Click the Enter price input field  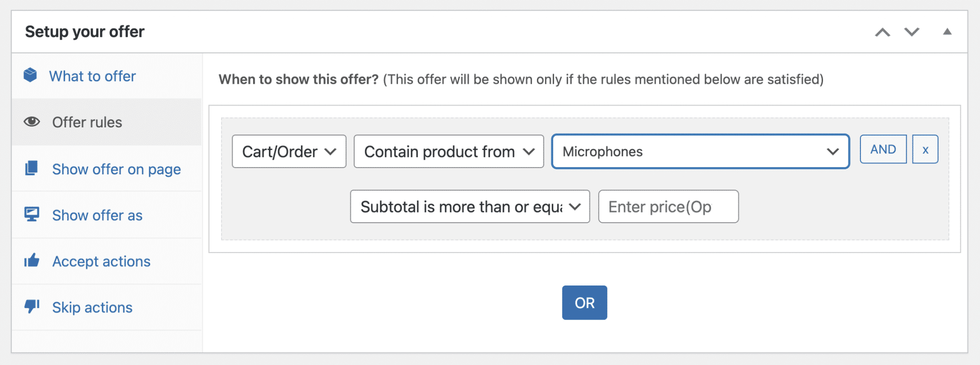click(668, 206)
